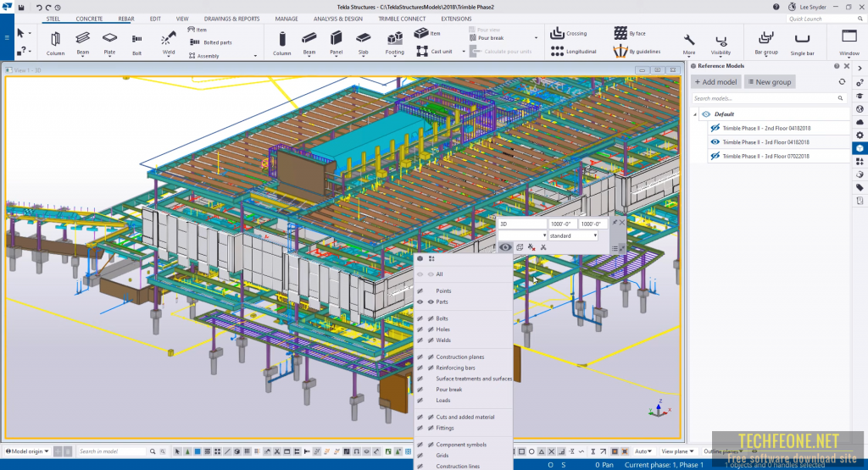Open the Bar group tool
Viewport: 868px width, 470px height.
tap(766, 43)
